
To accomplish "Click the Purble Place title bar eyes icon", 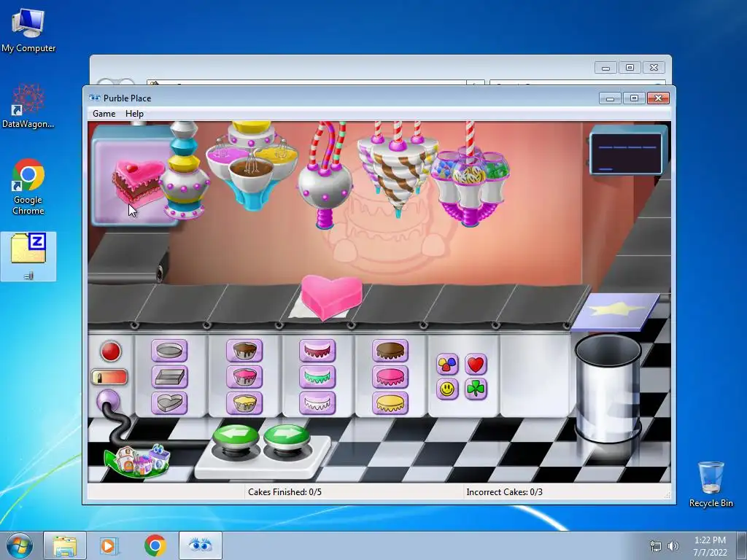I will 95,98.
